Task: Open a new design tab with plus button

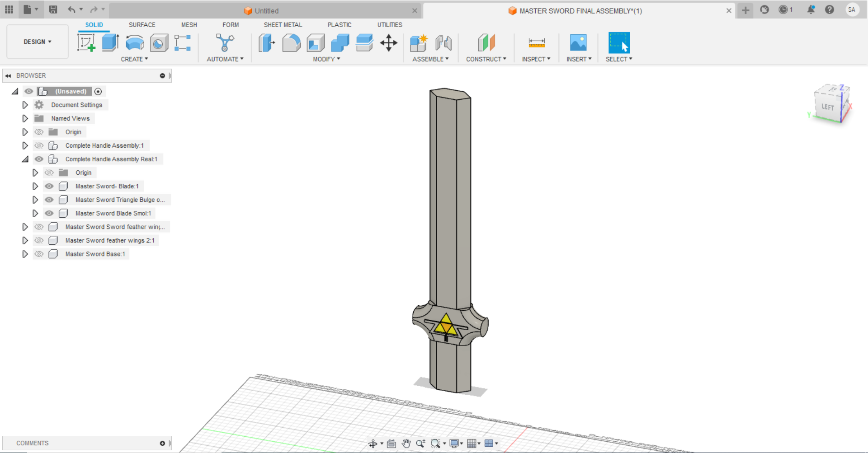Action: coord(745,10)
